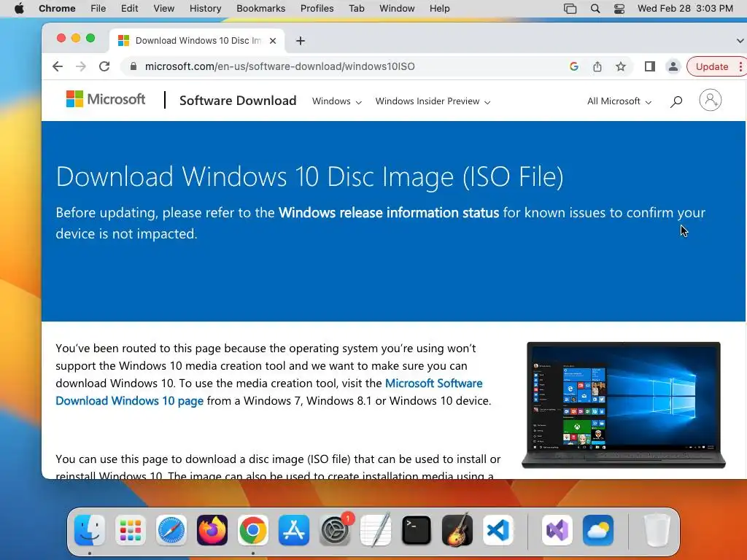This screenshot has height=560, width=747.
Task: Click the red Update button
Action: pos(712,66)
